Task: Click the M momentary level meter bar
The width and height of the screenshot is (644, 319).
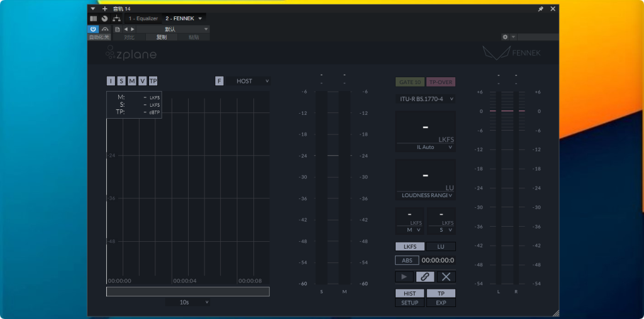Action: (345, 187)
